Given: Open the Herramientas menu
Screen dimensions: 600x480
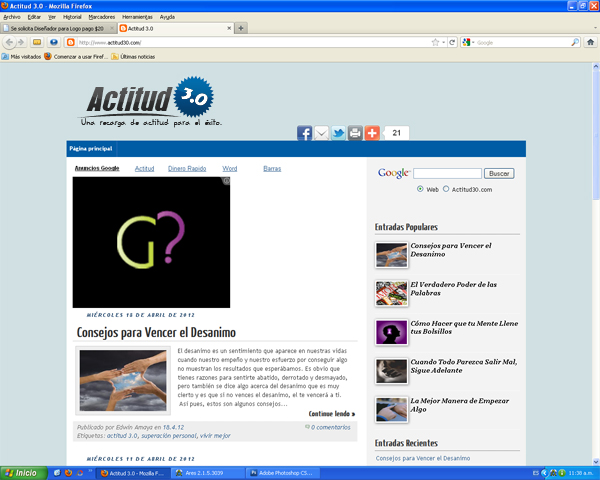Looking at the screenshot, I should [x=137, y=17].
